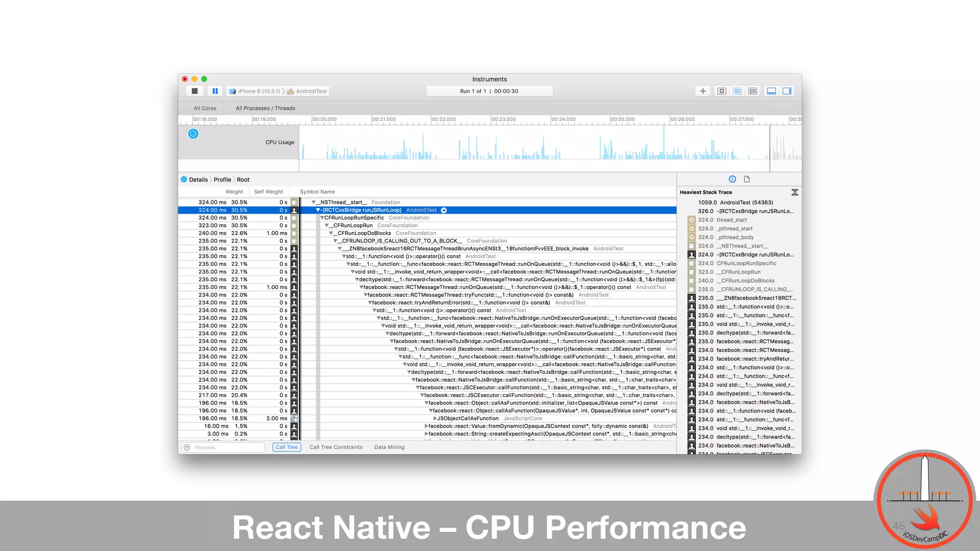Sort by the Self Weight column header
The image size is (980, 551).
click(x=268, y=192)
